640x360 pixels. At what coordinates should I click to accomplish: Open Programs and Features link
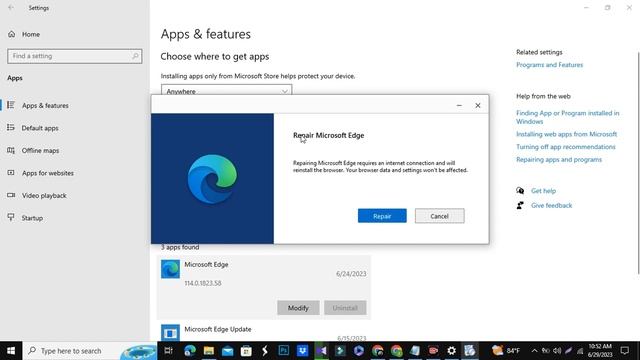coord(549,65)
